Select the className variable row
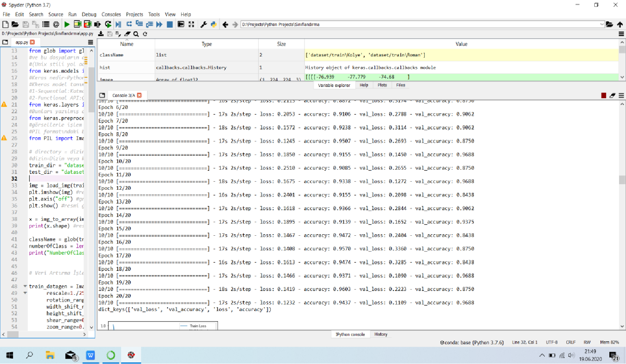 coord(358,55)
